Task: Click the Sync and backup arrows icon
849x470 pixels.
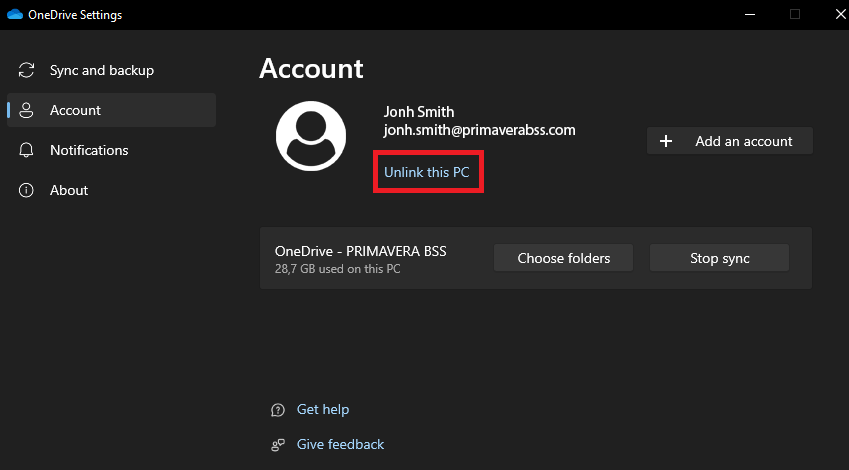Action: [26, 70]
